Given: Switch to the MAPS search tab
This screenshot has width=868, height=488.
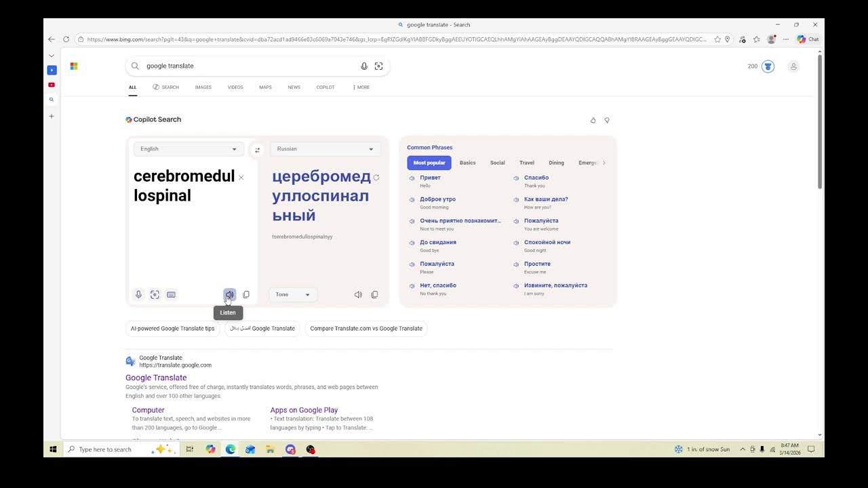Looking at the screenshot, I should 265,87.
